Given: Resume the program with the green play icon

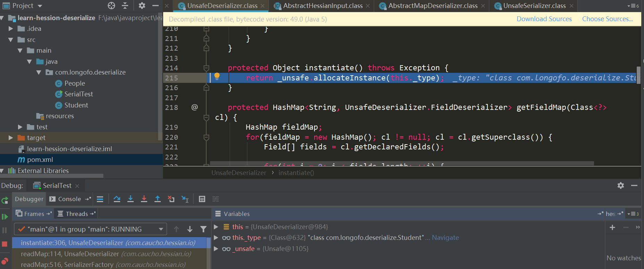Looking at the screenshot, I should pos(5,217).
